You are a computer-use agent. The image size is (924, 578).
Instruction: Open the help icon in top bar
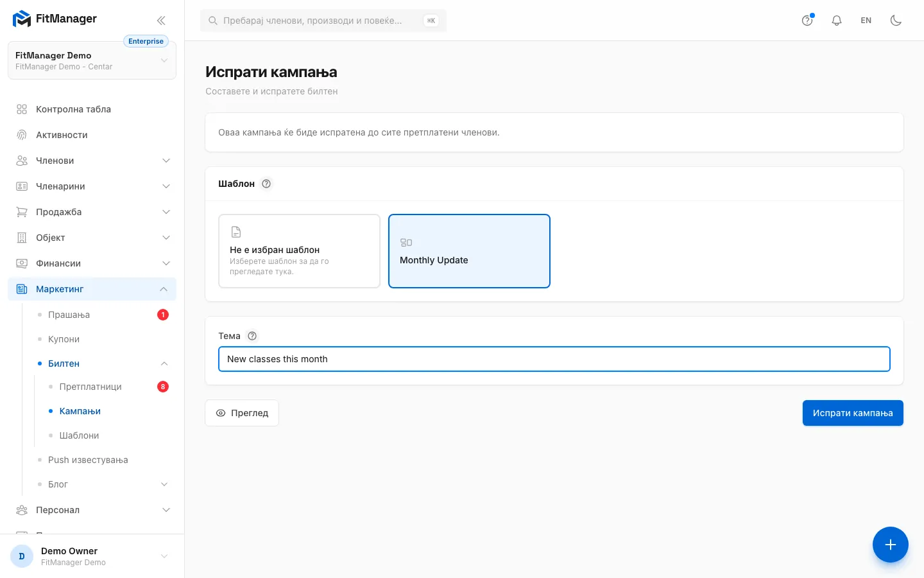pos(807,21)
